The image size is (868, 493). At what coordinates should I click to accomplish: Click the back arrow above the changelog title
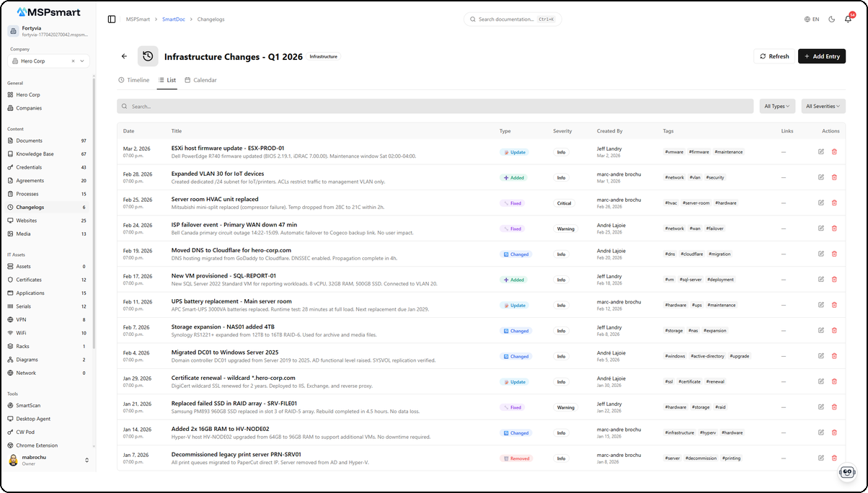pos(124,55)
